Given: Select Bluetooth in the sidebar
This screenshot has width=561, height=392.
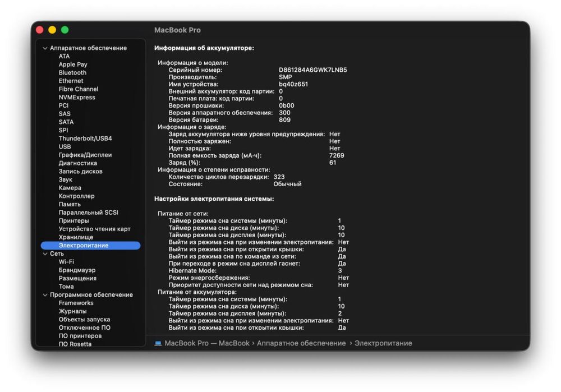Looking at the screenshot, I should point(72,72).
